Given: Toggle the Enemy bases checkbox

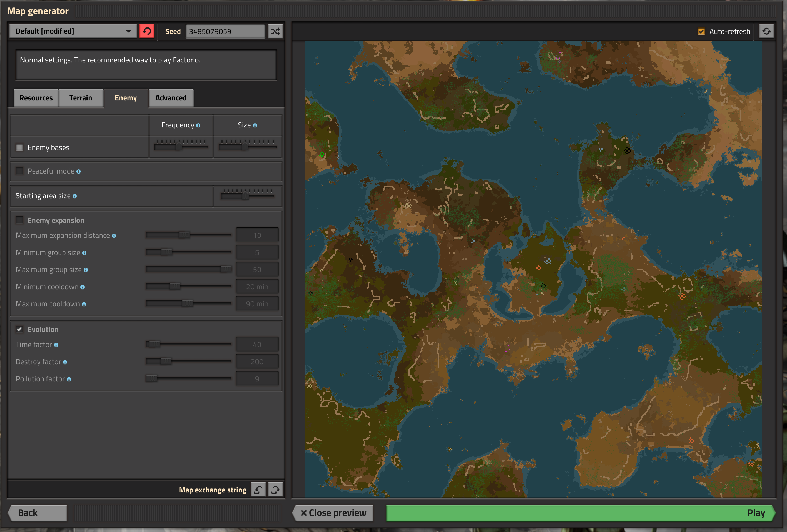Looking at the screenshot, I should click(20, 147).
